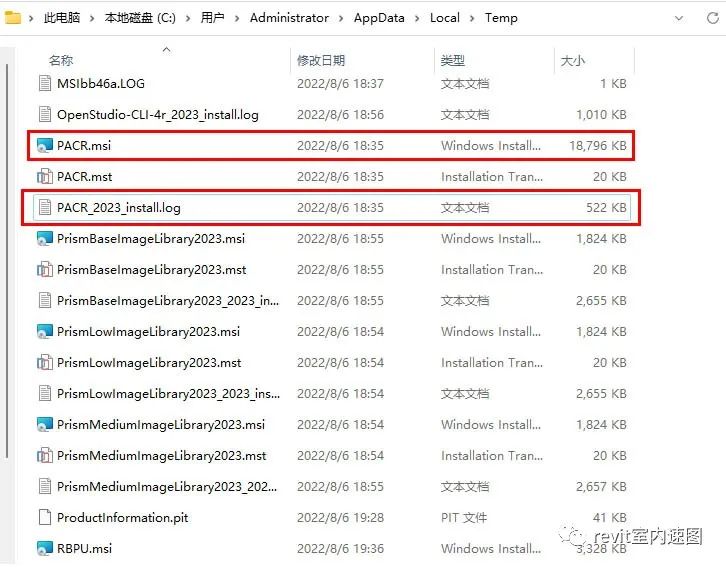Click the 41 KB size value
Viewport: 726px width, 568px height.
610,518
